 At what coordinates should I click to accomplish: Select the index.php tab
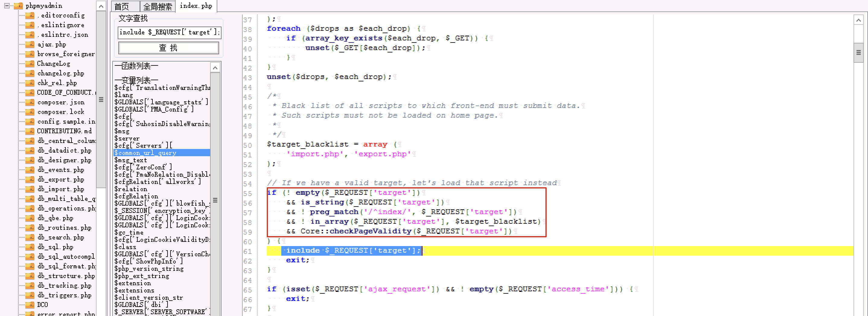(x=196, y=6)
